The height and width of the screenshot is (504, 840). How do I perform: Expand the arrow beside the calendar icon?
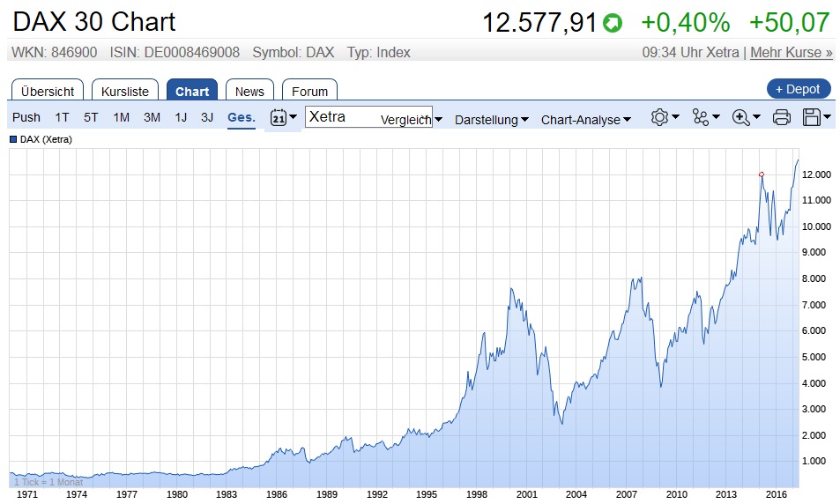pyautogui.click(x=293, y=117)
